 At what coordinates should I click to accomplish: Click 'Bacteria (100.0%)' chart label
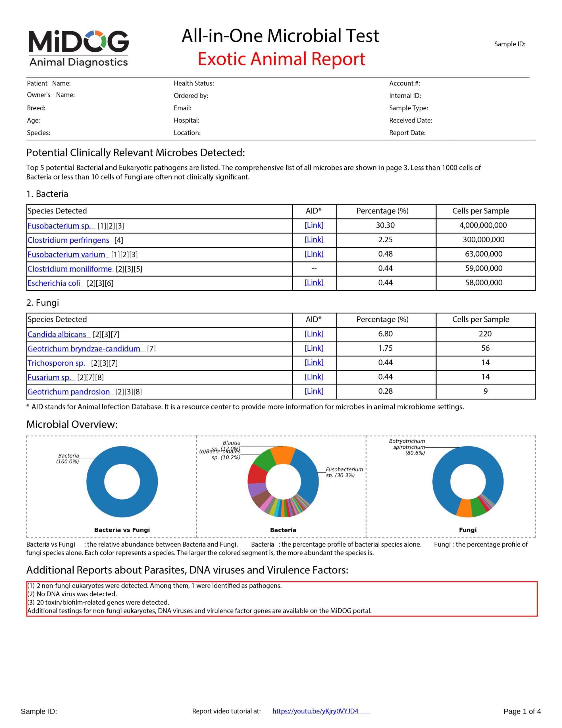(68, 459)
